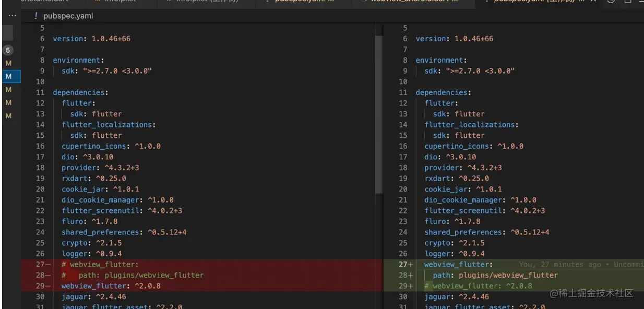Select the highlighted M entry in the sidebar
This screenshot has width=644, height=309.
(10, 77)
